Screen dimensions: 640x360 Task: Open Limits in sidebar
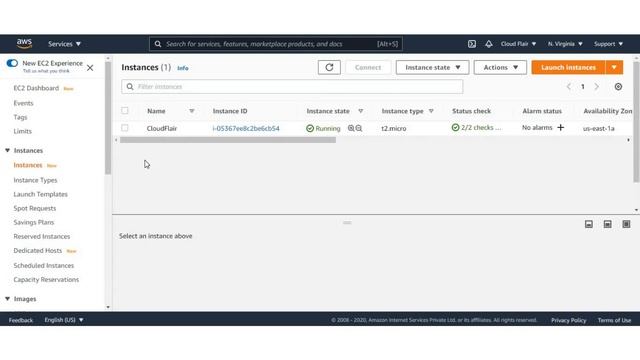point(22,131)
